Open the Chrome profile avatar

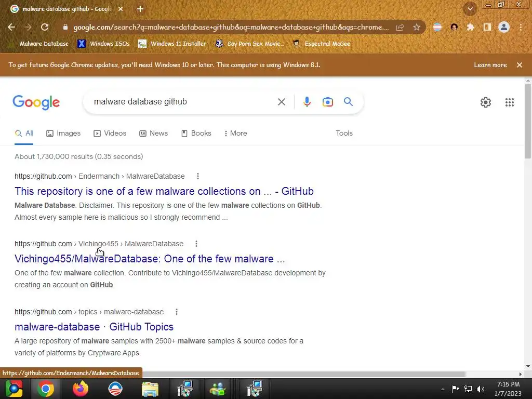504,27
